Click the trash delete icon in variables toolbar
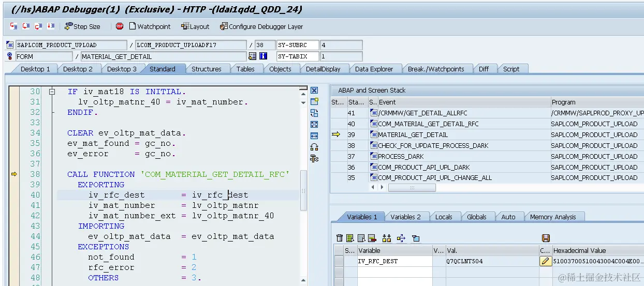 [340, 238]
